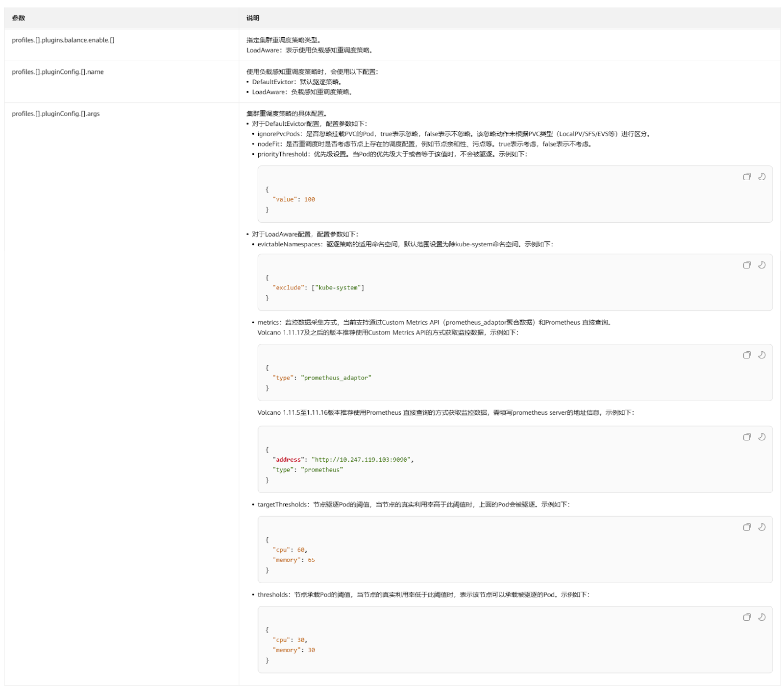
Task: Click the "prometheus_adaptor" value in code
Action: click(336, 378)
